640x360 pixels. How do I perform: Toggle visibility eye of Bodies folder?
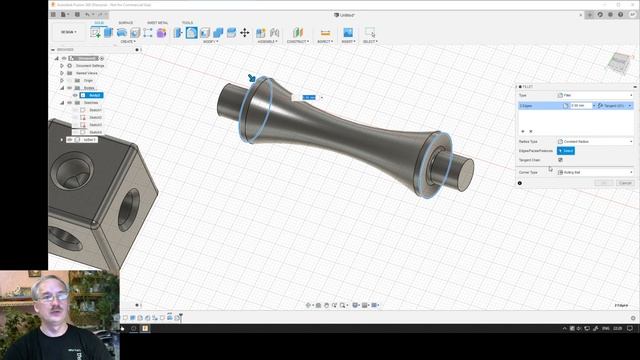tap(70, 88)
